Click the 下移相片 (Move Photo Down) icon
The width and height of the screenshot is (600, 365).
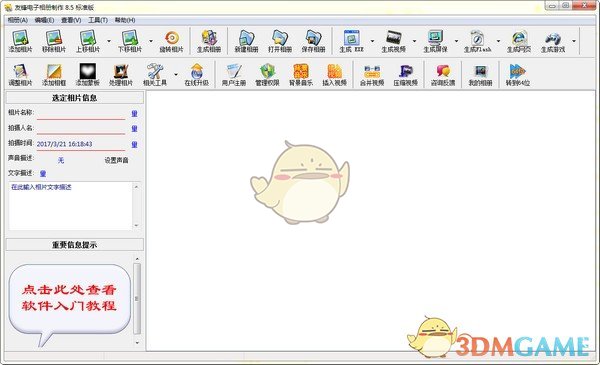(130, 41)
